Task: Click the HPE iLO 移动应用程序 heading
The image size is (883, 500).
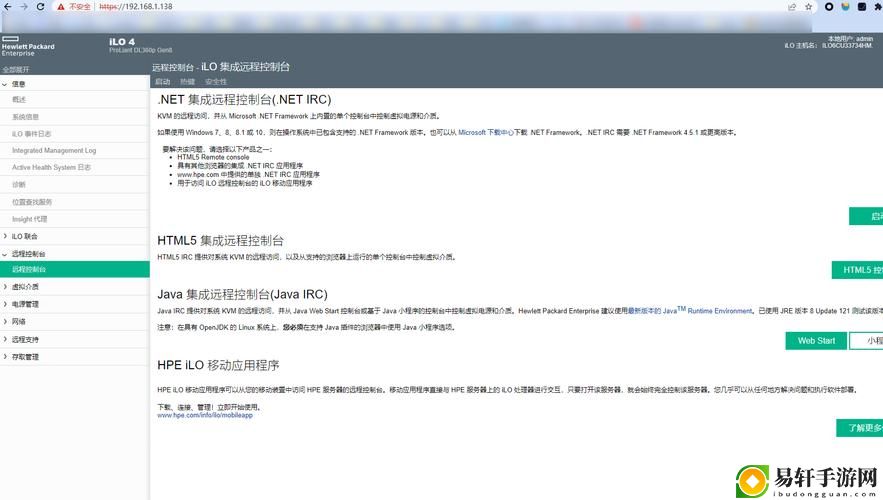Action: 218,365
